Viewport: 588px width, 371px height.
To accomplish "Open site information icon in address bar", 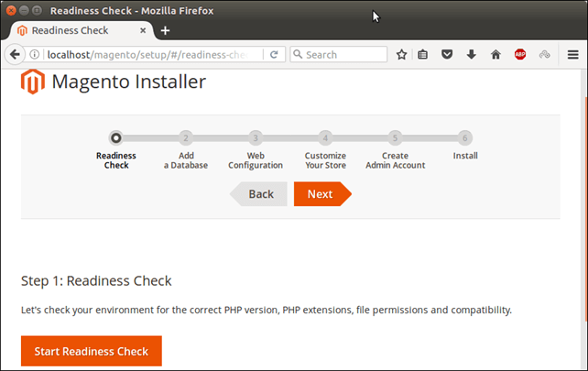I will pyautogui.click(x=35, y=55).
